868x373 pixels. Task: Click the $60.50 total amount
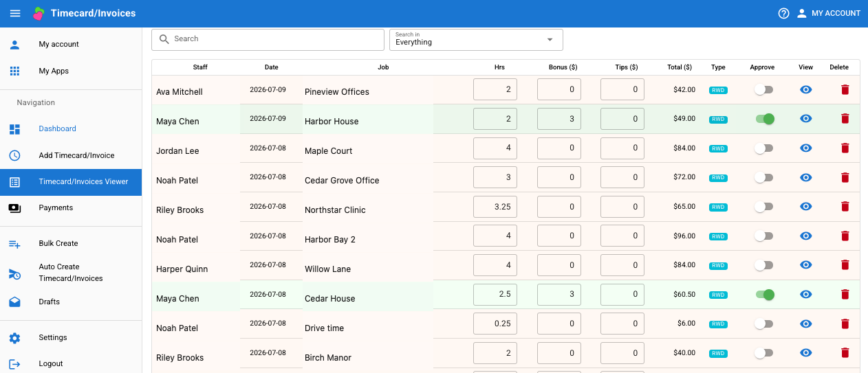683,295
